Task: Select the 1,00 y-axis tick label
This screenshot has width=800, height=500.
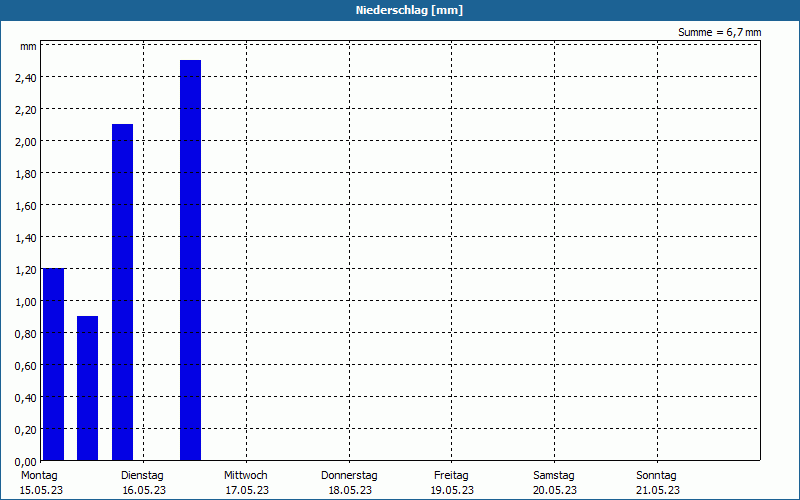Action: 26,302
